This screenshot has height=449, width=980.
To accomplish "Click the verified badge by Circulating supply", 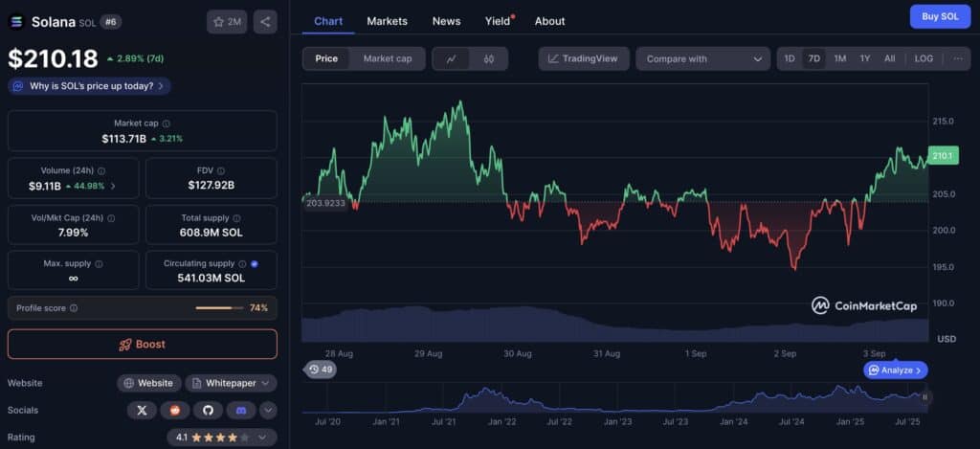I will (x=254, y=264).
